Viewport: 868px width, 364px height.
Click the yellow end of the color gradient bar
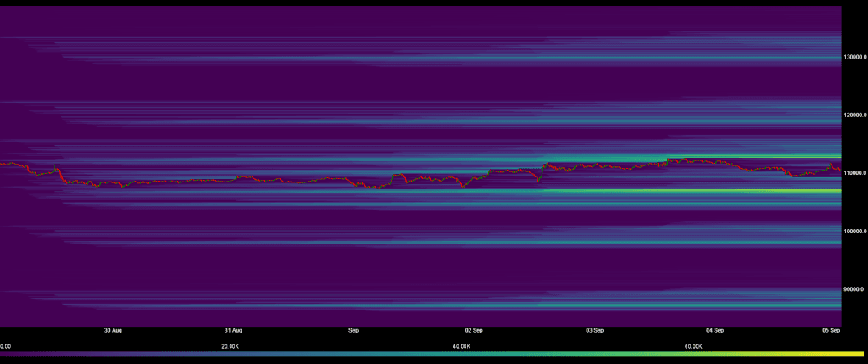point(858,355)
